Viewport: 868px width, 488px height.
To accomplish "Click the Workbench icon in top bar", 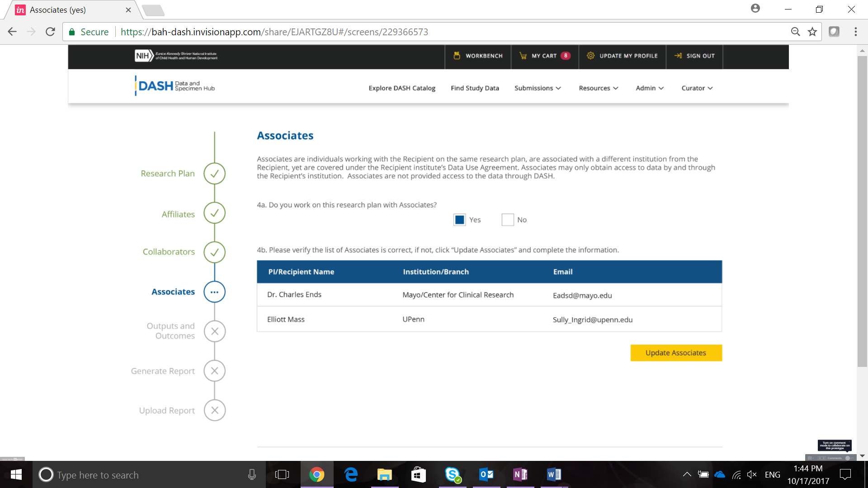I will (x=457, y=56).
